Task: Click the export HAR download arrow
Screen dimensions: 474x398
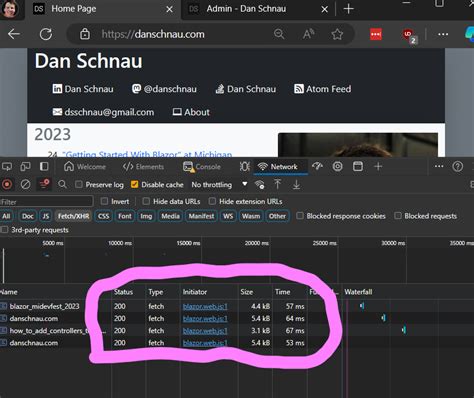Action: tap(296, 184)
